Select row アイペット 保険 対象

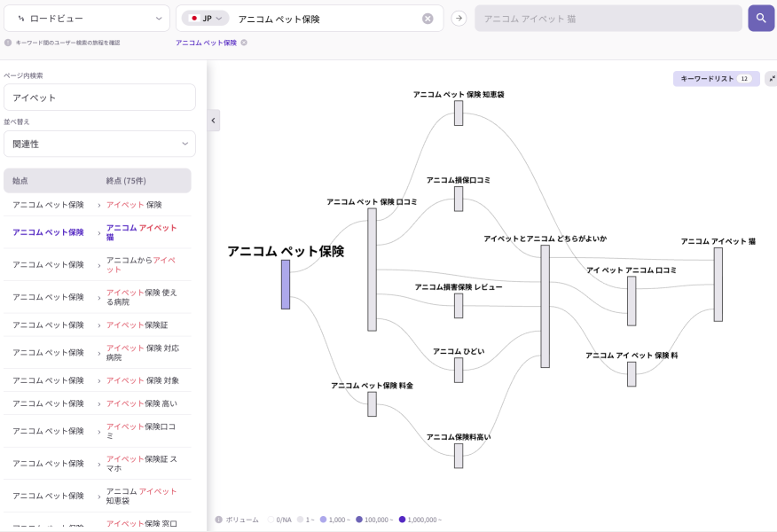(x=98, y=380)
